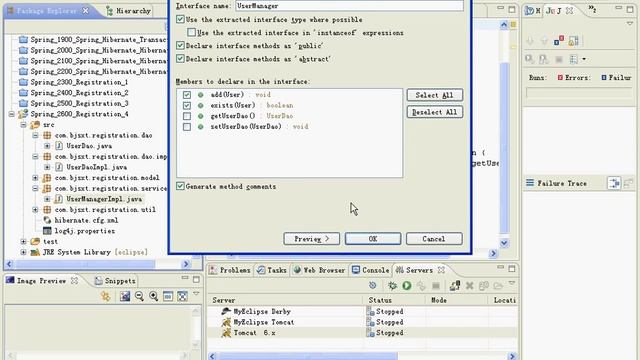Switch to the Snippets tab
The height and width of the screenshot is (360, 640).
[115, 281]
